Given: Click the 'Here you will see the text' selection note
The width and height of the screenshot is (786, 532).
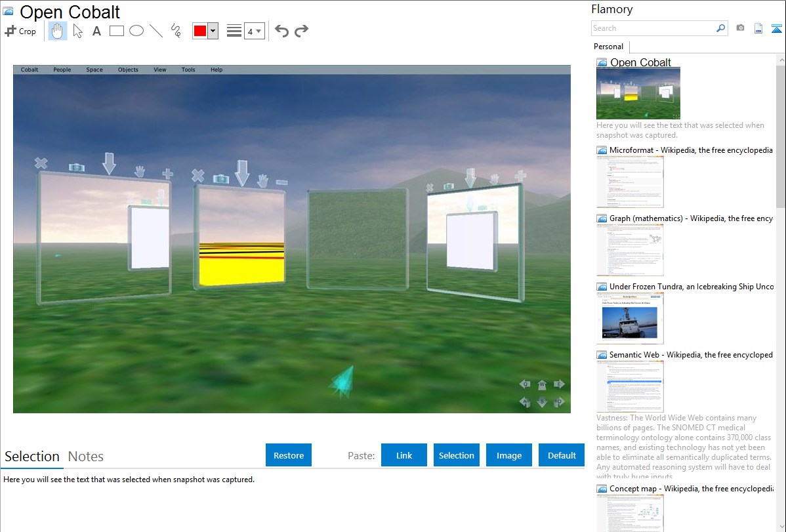Looking at the screenshot, I should [x=129, y=480].
